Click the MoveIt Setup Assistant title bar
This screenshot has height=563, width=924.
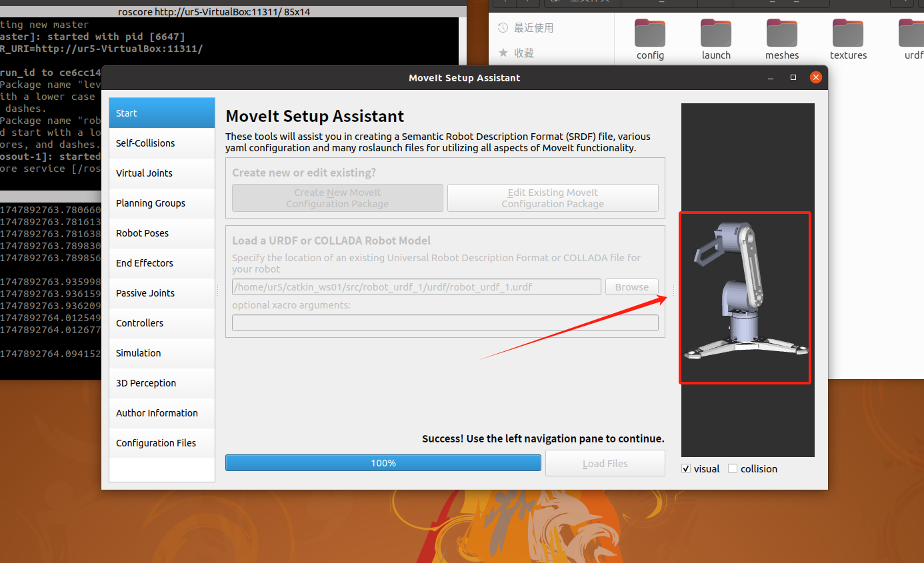[465, 78]
